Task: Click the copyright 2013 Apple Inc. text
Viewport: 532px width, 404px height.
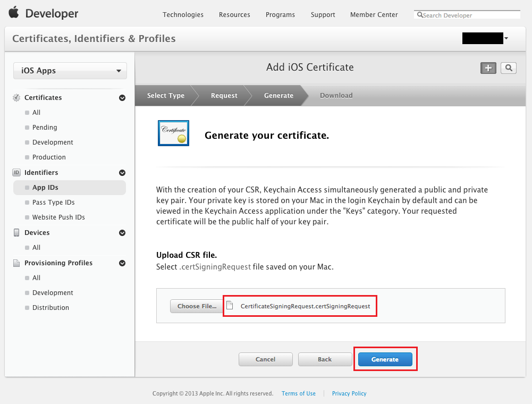Action: point(213,393)
